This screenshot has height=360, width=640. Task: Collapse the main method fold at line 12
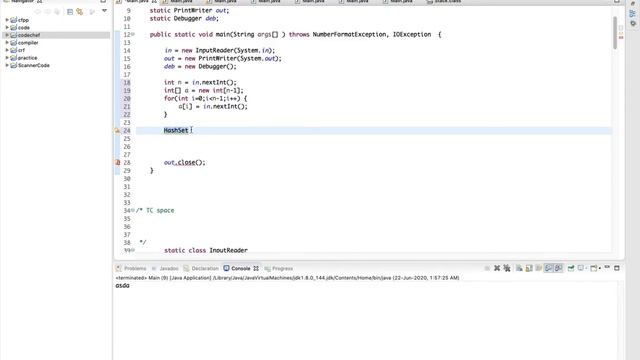[x=133, y=34]
